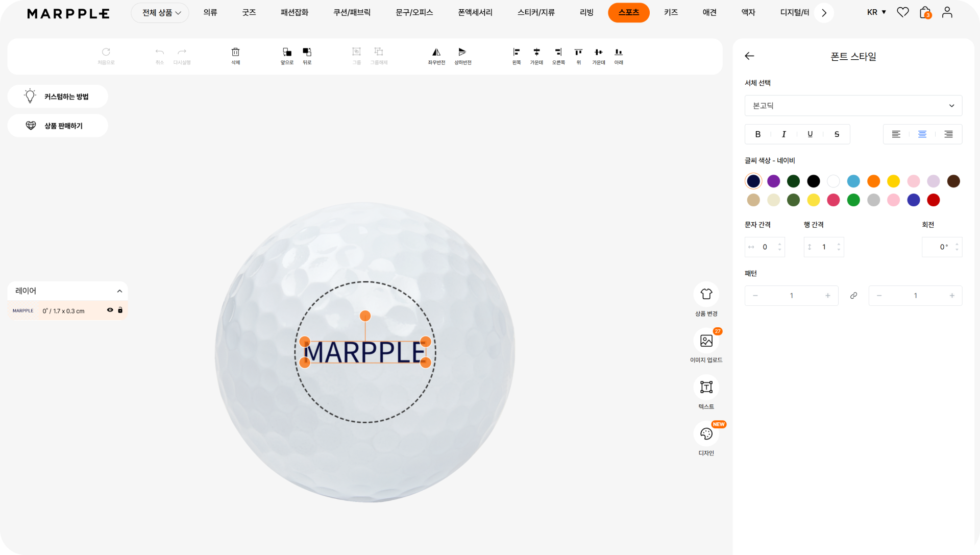Align object to bottom (아래)
The image size is (980, 555).
click(619, 53)
